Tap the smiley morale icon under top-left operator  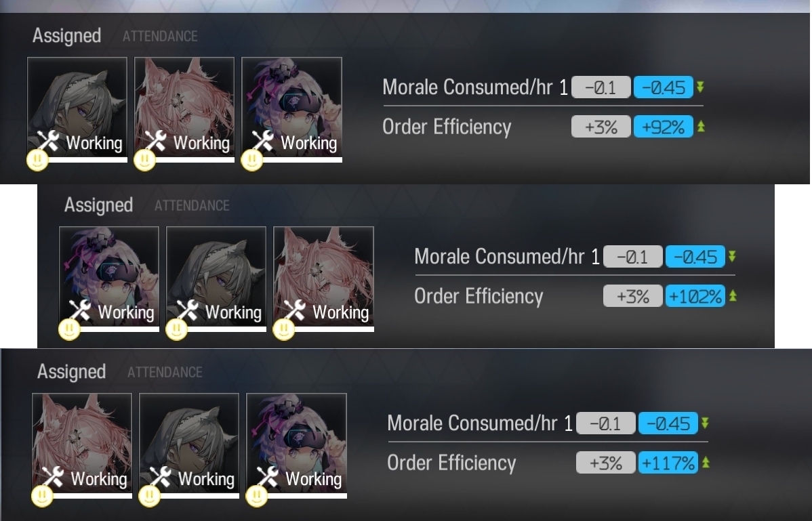click(37, 160)
